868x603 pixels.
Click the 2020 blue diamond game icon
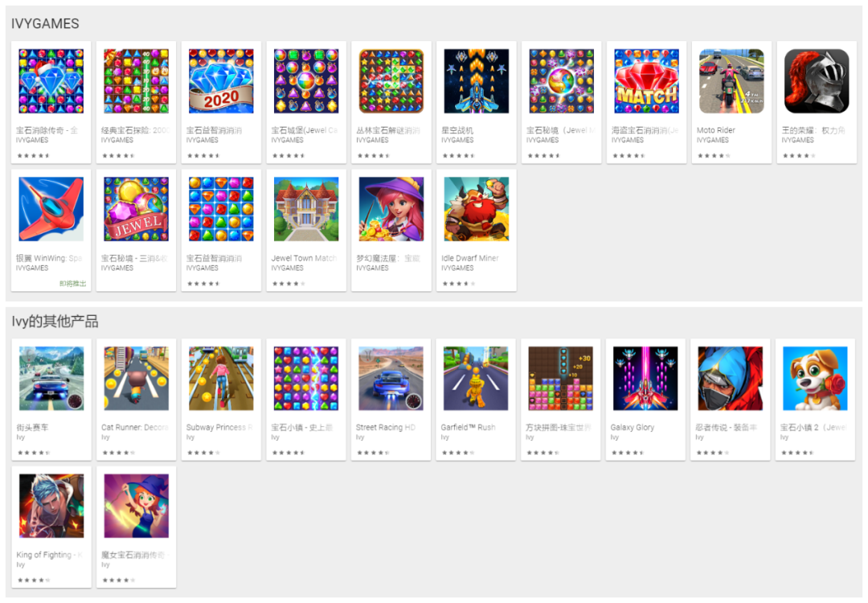pos(221,81)
